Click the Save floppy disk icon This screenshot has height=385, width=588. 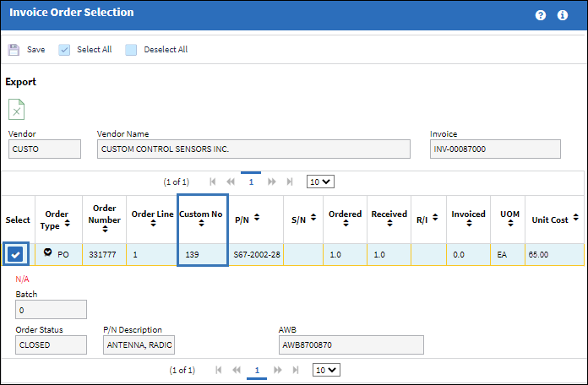click(x=14, y=50)
